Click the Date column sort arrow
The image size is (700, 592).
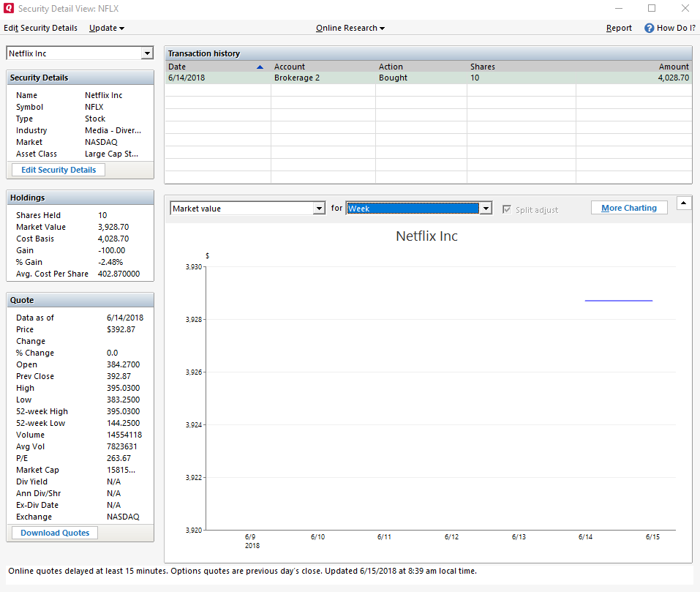[260, 67]
